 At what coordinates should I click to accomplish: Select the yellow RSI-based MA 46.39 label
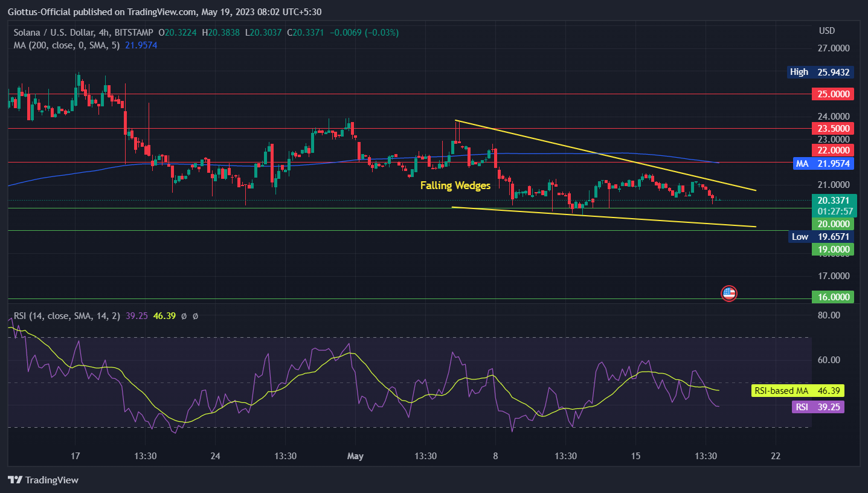tap(798, 391)
